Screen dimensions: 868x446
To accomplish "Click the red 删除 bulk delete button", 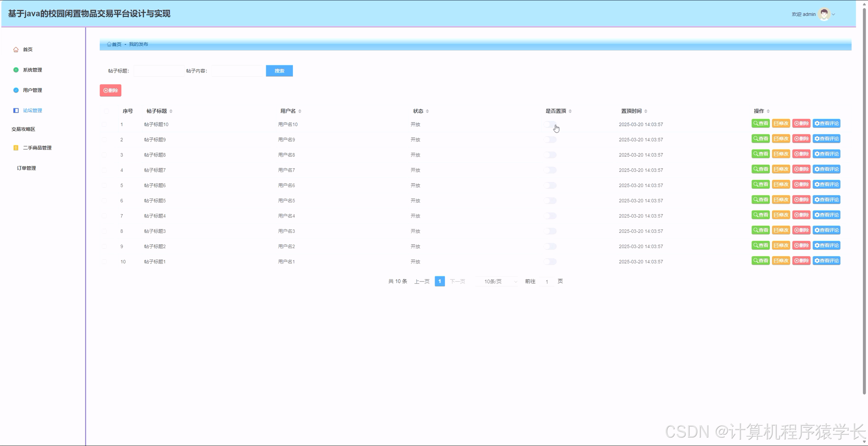I will point(110,90).
